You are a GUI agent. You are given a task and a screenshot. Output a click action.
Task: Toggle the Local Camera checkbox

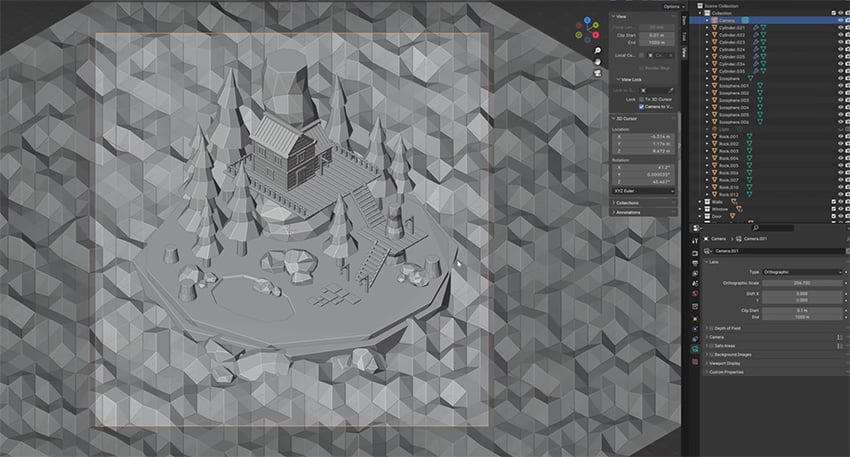641,55
